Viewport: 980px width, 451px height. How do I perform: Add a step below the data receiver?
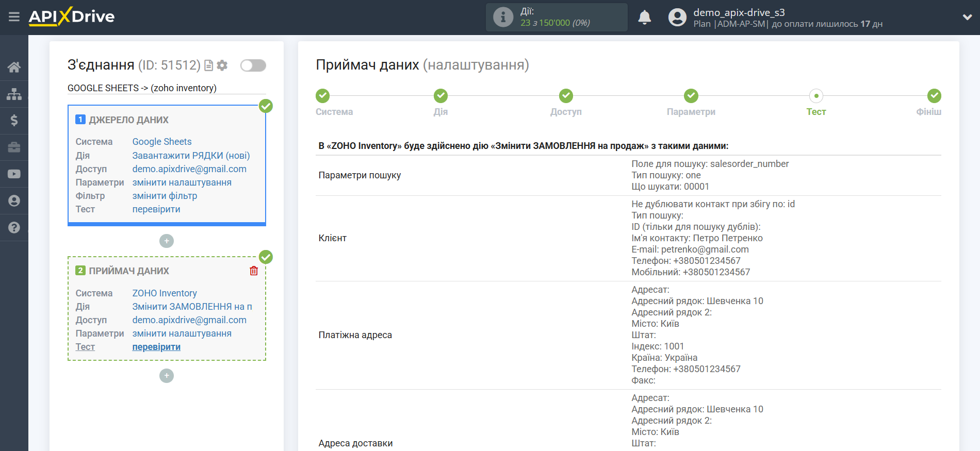click(167, 376)
